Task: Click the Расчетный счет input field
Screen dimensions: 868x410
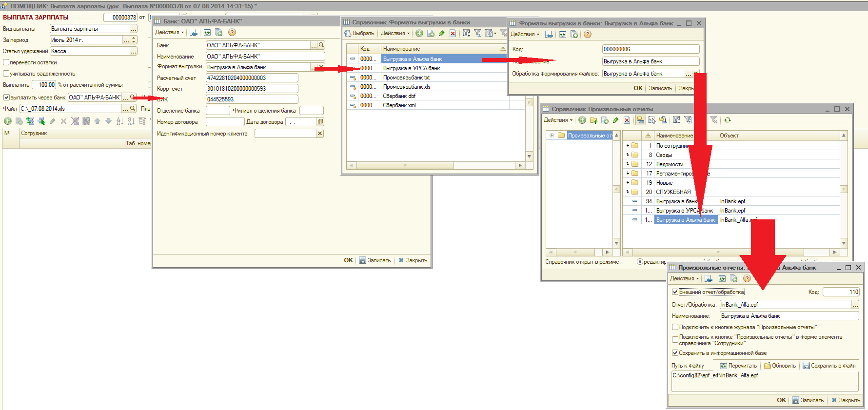Action: point(252,78)
